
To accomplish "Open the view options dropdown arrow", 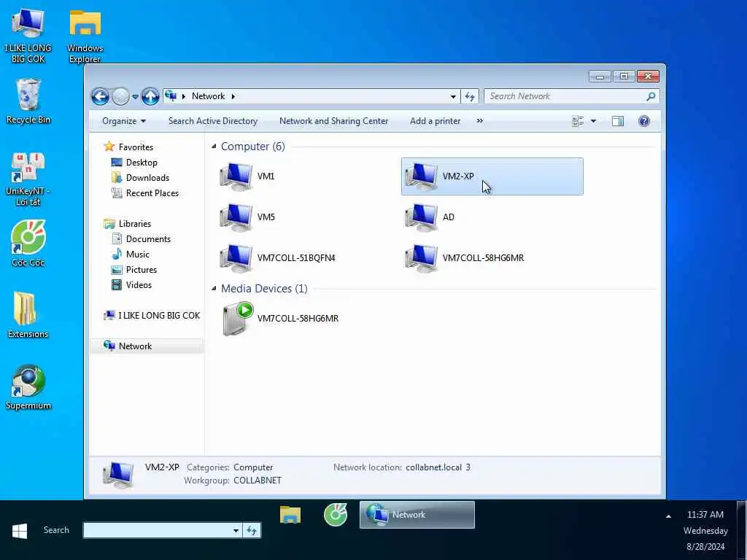I will pyautogui.click(x=594, y=121).
